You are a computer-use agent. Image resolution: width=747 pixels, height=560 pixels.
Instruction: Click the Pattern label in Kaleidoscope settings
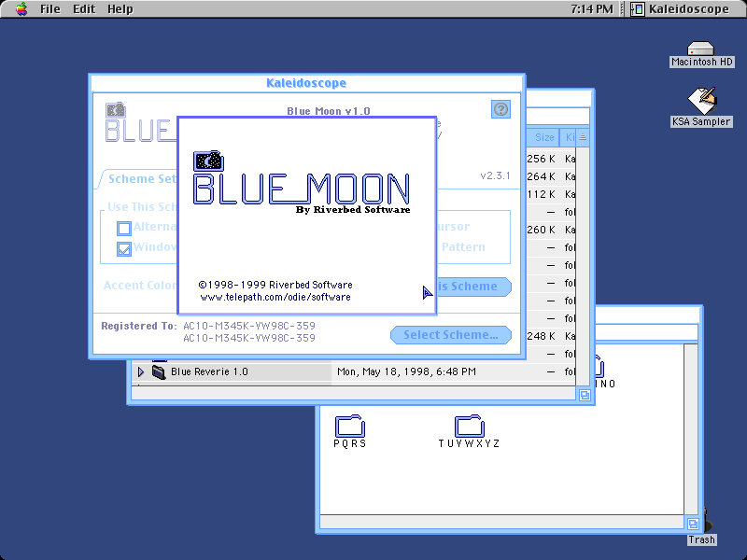[463, 247]
